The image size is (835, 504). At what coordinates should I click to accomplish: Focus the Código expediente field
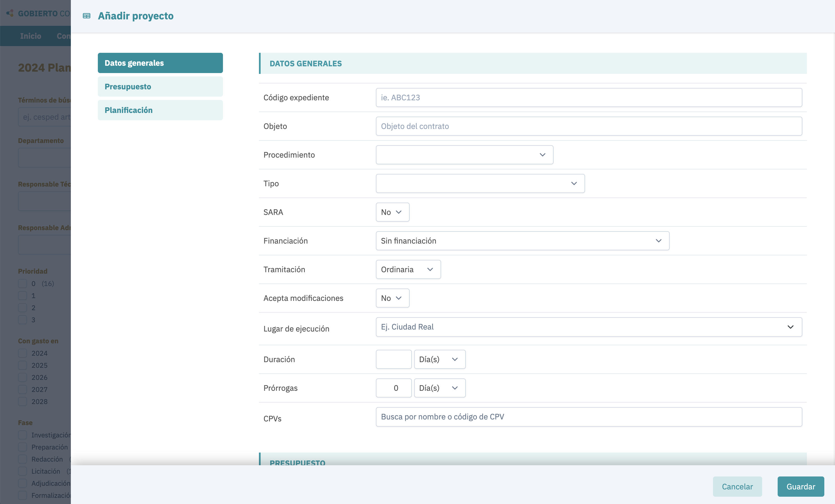coord(589,97)
